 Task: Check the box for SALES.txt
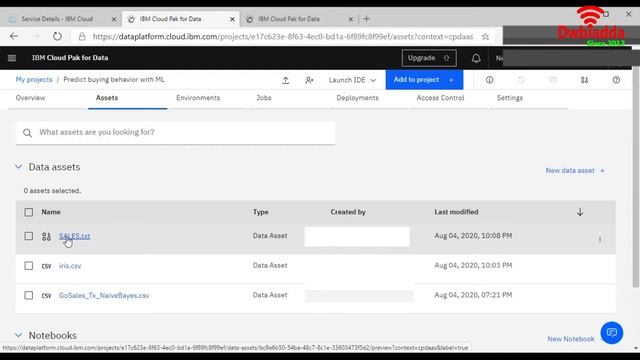(x=29, y=236)
